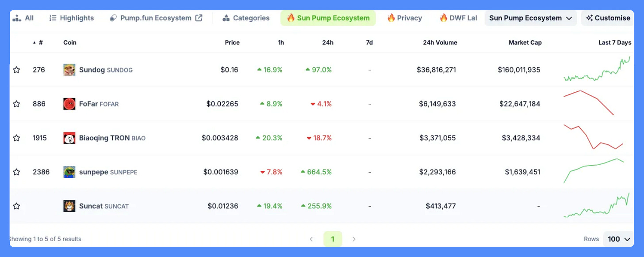Click the sparkle icon on Customise
Screen dimensions: 644x257
pyautogui.click(x=589, y=18)
